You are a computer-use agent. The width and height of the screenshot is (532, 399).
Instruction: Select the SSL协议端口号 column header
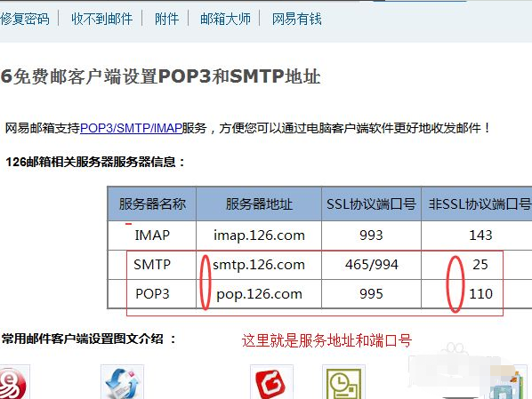coord(371,203)
